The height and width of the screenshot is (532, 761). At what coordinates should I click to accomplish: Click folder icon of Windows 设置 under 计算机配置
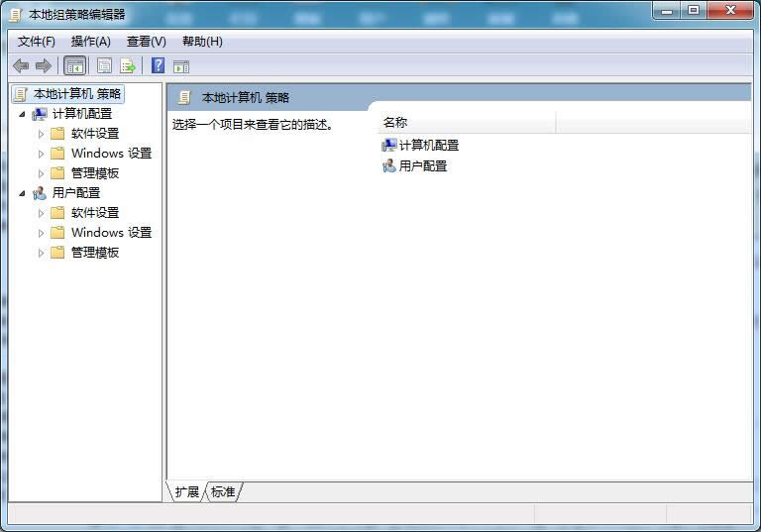click(x=57, y=154)
